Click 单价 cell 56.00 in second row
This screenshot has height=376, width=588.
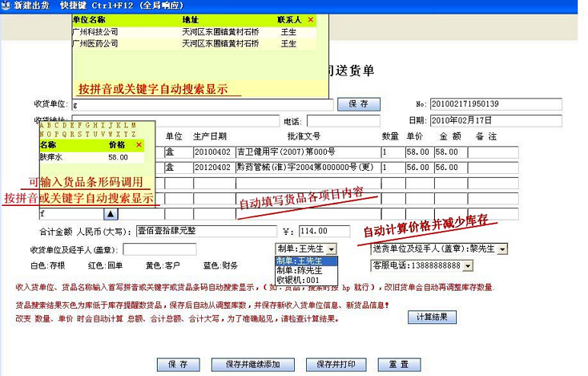[x=420, y=168]
